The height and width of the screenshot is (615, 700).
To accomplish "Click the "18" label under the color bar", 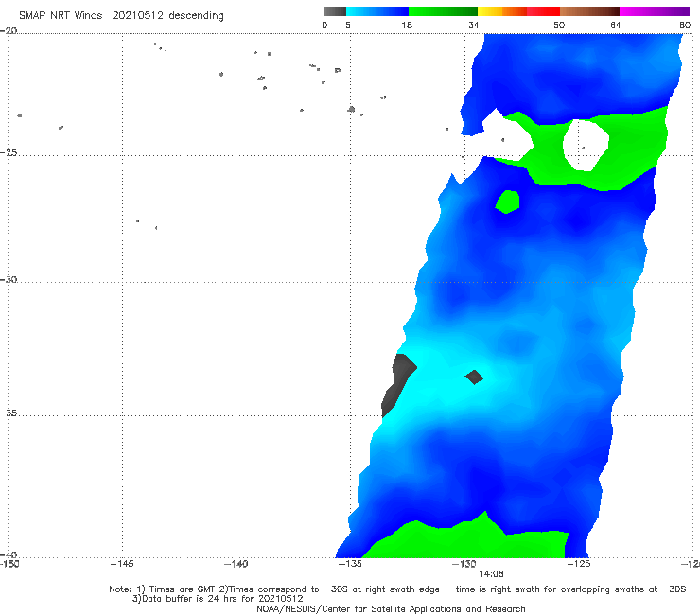I will click(x=407, y=26).
